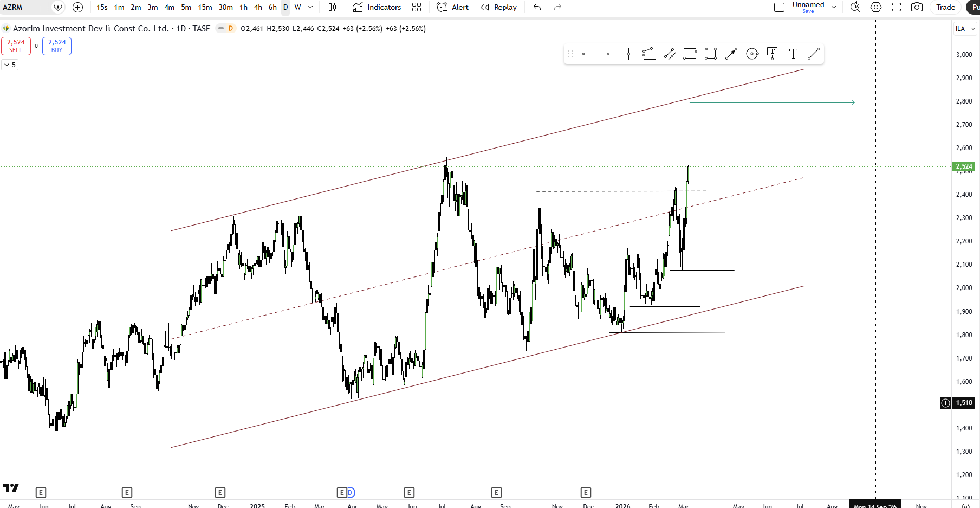Click the plus icon next to 1,510
Screen dimensions: 980x508
945,403
